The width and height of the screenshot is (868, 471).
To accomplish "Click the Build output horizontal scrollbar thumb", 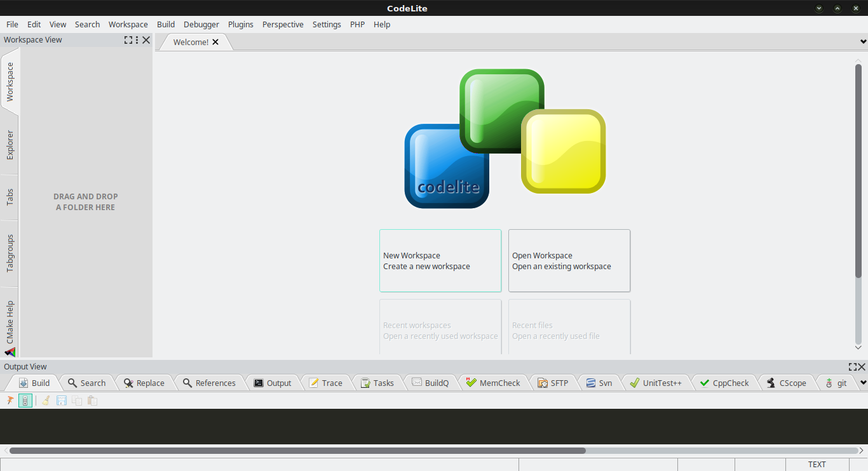I will (297, 451).
